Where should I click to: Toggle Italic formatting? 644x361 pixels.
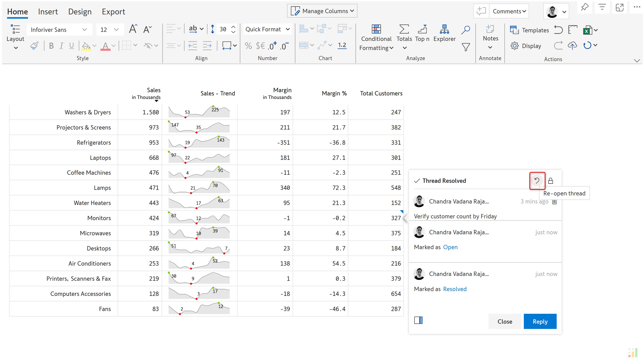61,46
